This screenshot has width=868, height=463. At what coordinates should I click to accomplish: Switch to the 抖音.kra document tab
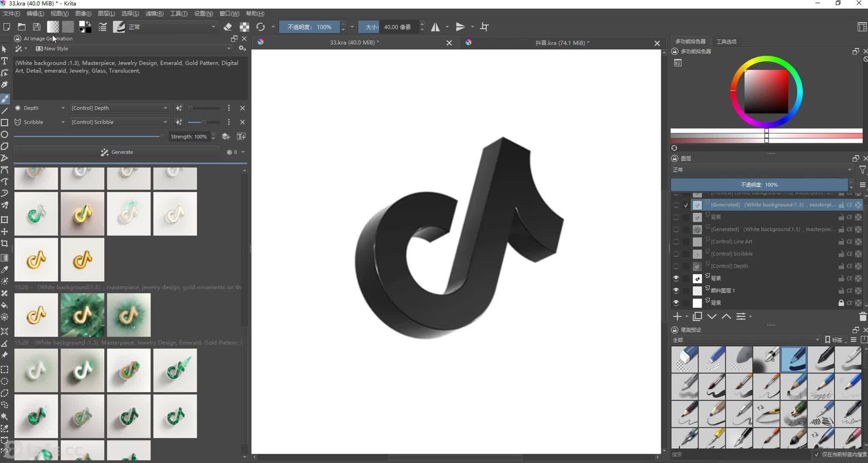[562, 43]
